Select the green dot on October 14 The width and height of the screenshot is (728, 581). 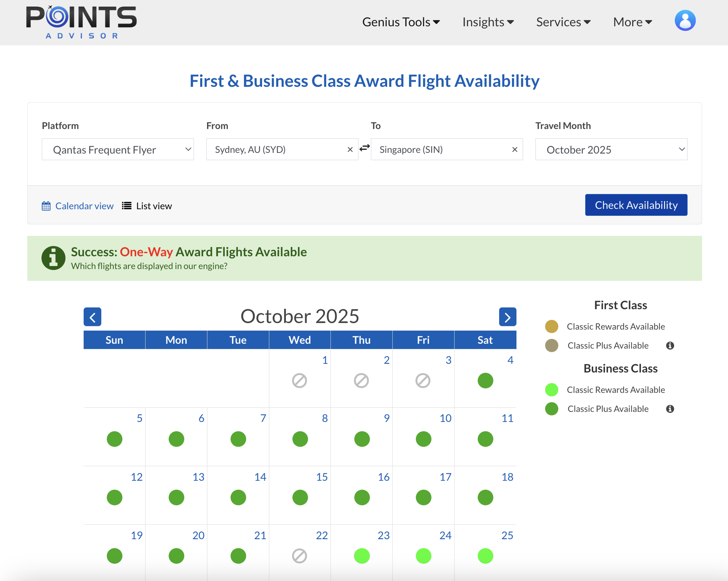coord(238,498)
